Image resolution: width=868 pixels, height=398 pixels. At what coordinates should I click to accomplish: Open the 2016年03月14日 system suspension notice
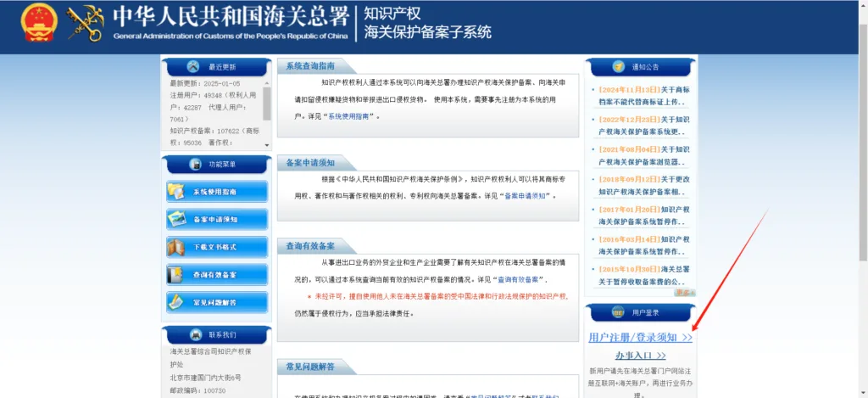click(643, 245)
